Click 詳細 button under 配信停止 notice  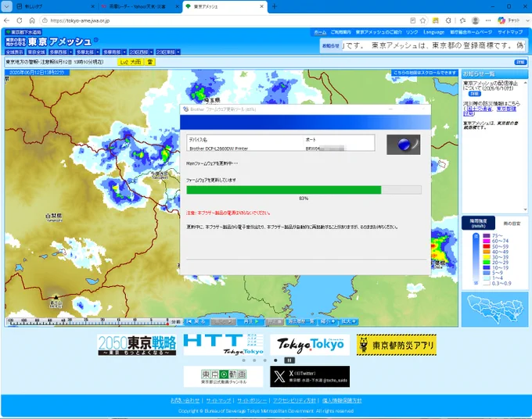[474, 94]
